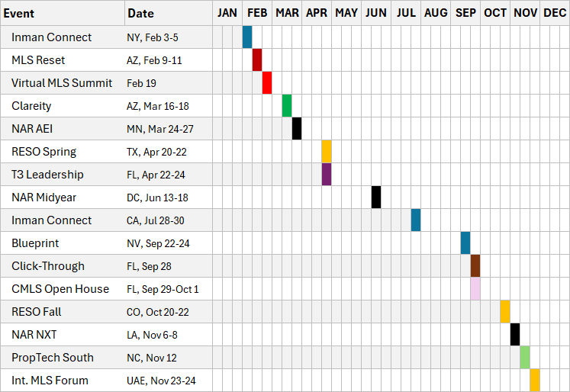
Task: Select the brown Click-Through marker in September
Action: coord(475,266)
